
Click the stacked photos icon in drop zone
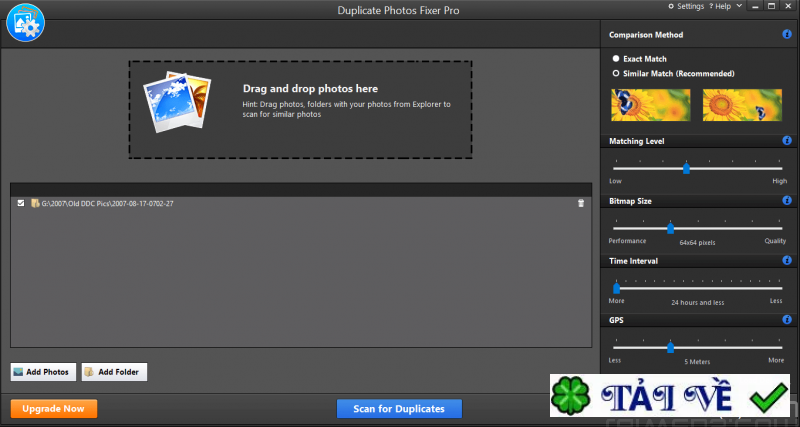177,101
